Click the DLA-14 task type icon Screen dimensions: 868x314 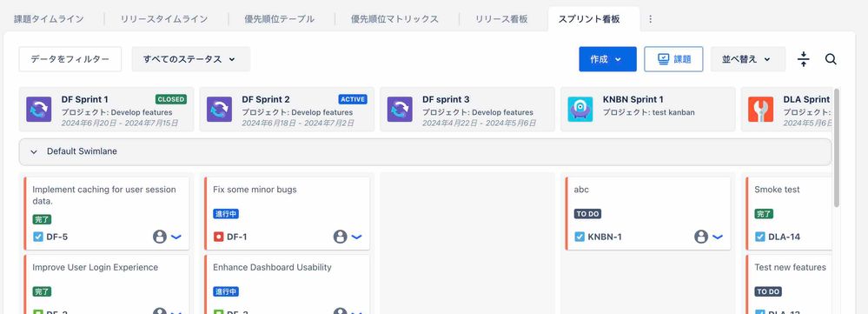(x=760, y=237)
